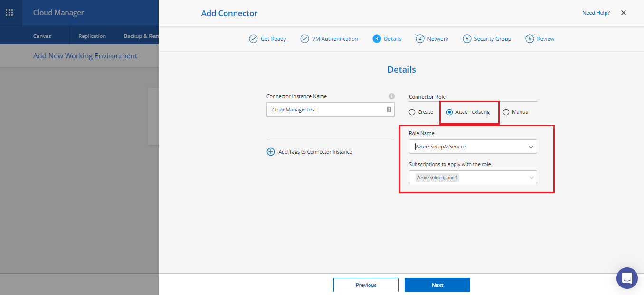Click the Get Ready checkmark step icon
The width and height of the screenshot is (644, 295).
[x=253, y=39]
